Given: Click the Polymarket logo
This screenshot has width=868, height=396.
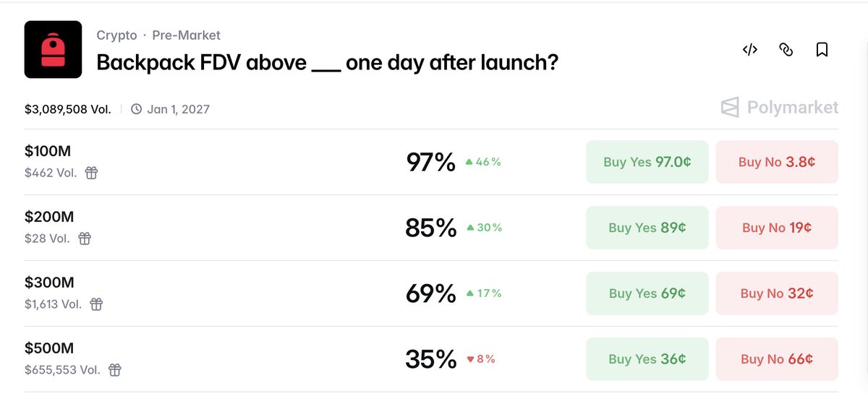Looking at the screenshot, I should pos(780,108).
